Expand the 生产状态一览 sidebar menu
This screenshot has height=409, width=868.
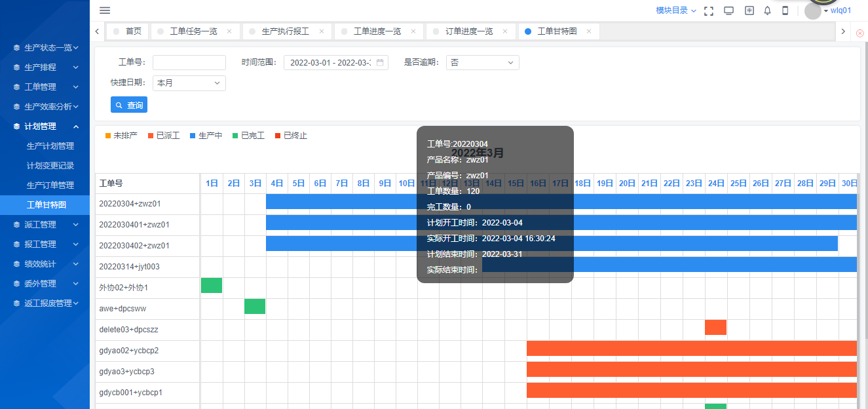(45, 48)
